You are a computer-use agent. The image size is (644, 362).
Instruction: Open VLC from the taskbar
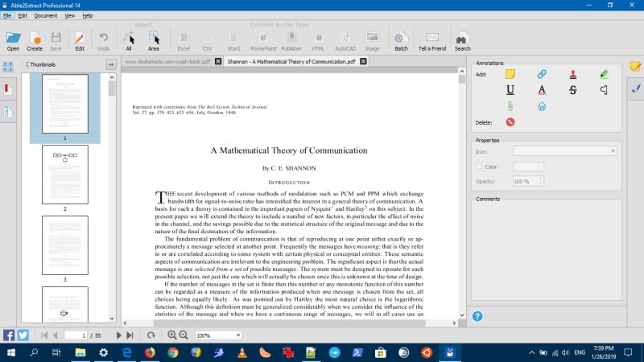[242, 352]
